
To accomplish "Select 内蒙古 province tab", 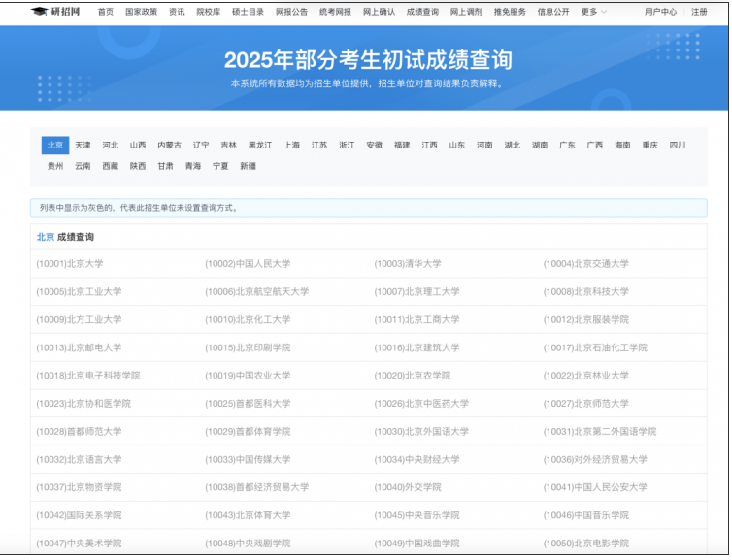I will [170, 146].
